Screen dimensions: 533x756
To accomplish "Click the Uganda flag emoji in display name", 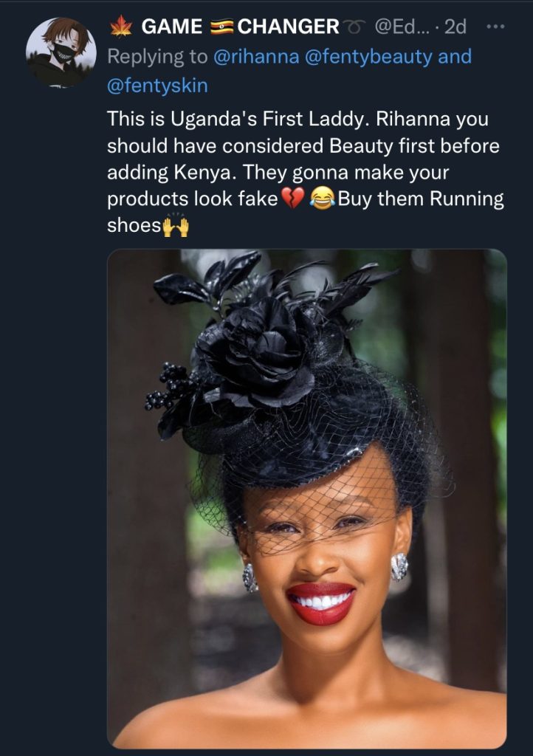I will point(222,27).
